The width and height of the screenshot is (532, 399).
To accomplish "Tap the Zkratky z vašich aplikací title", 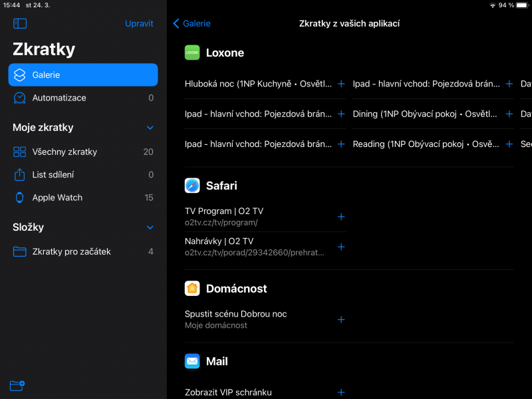I will [349, 23].
